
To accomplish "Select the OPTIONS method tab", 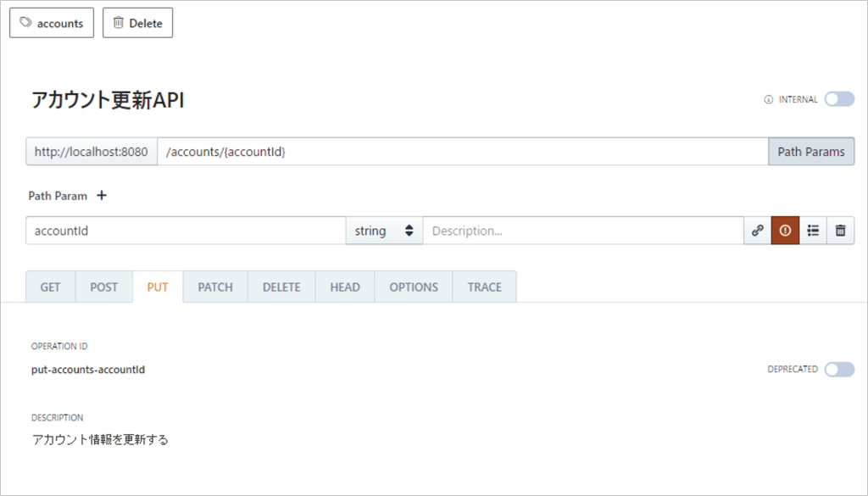I will click(414, 287).
